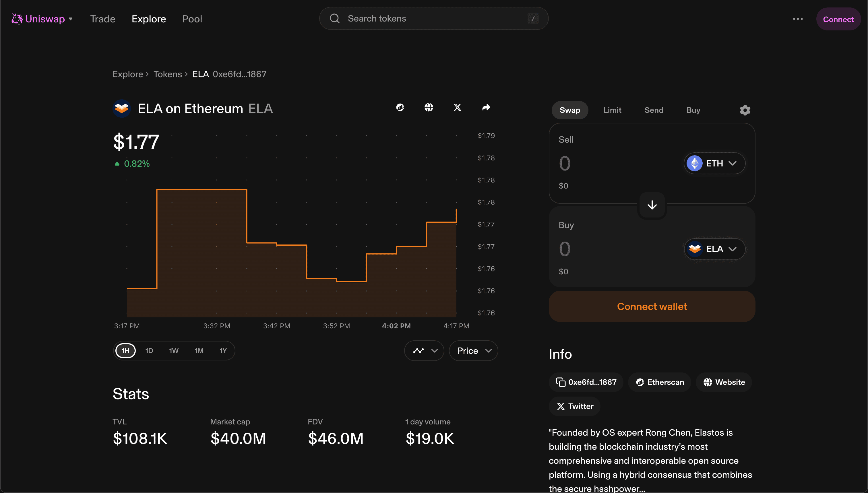This screenshot has height=493, width=868.
Task: Open the line chart style dropdown
Action: (x=424, y=351)
